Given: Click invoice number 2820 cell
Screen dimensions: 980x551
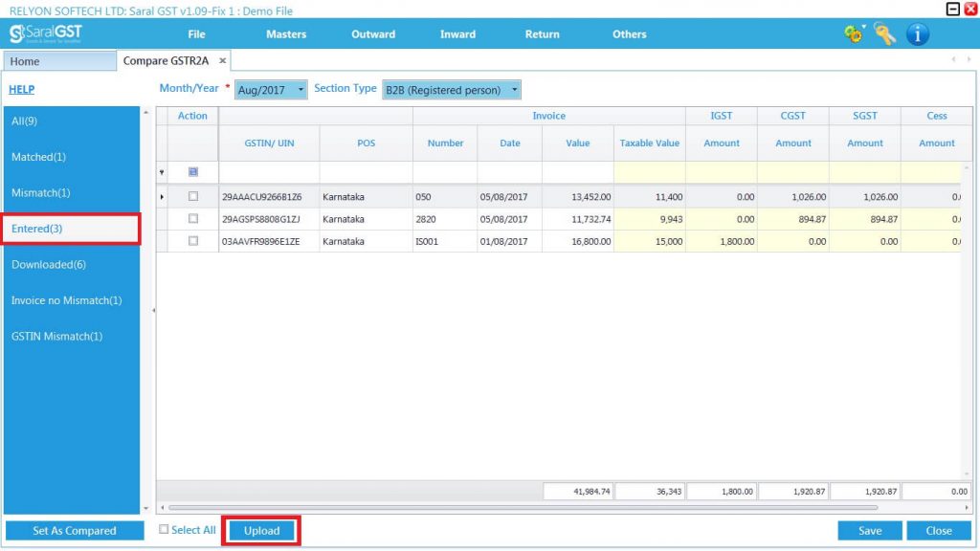Looking at the screenshot, I should [x=445, y=219].
